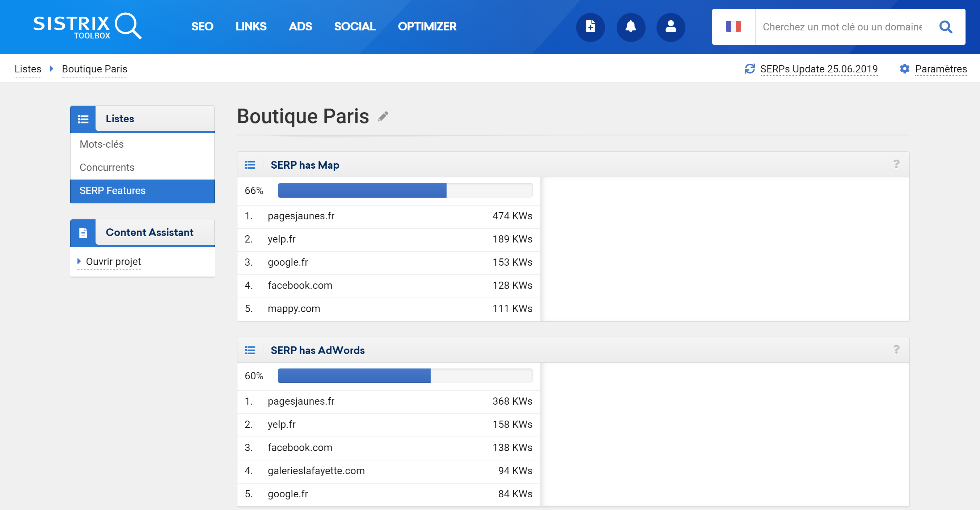Click list icon beside SERP has AdWords

click(250, 350)
